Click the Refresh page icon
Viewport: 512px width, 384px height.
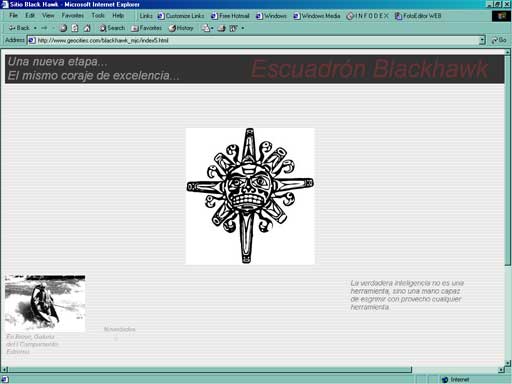tap(75, 28)
